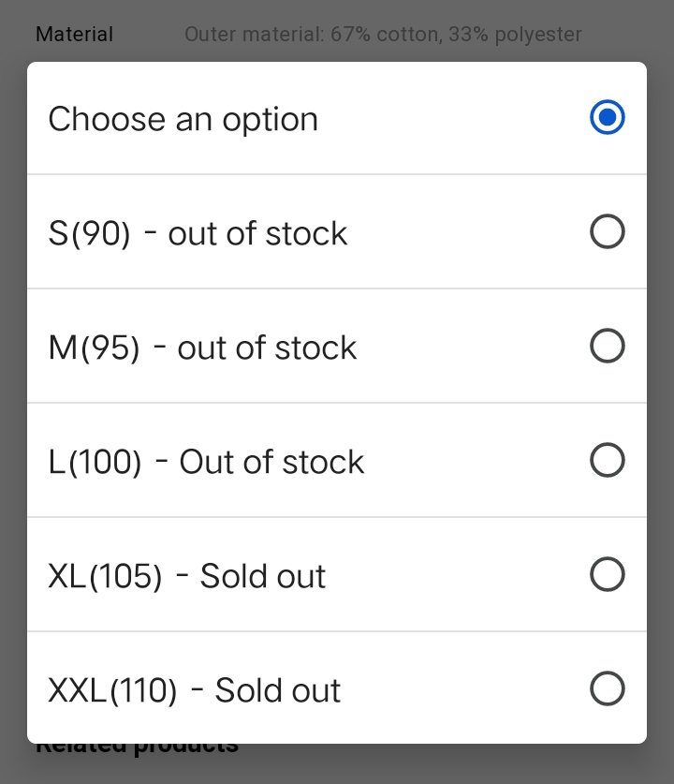This screenshot has height=784, width=674.
Task: Click the 'Related products' heading
Action: click(x=137, y=747)
